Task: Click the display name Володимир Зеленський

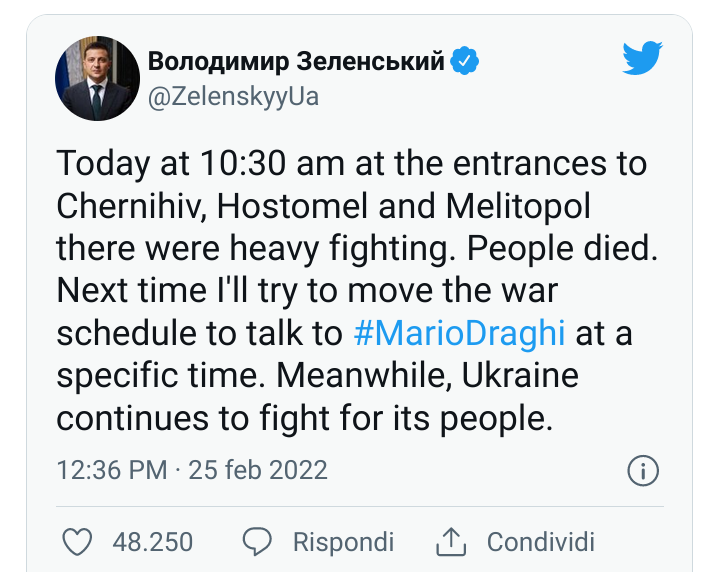Action: [296, 62]
